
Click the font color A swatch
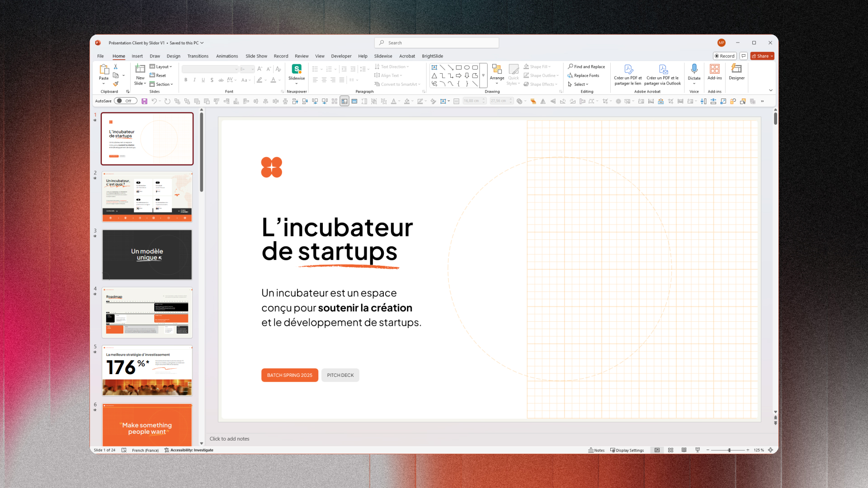click(x=273, y=80)
